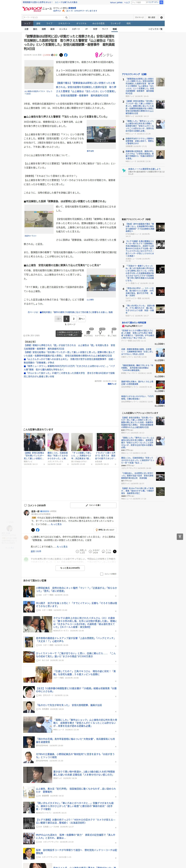The height and width of the screenshot is (868, 186).
Task: Open the Kansai TV (カンテレ) logo
Action: click(x=104, y=55)
